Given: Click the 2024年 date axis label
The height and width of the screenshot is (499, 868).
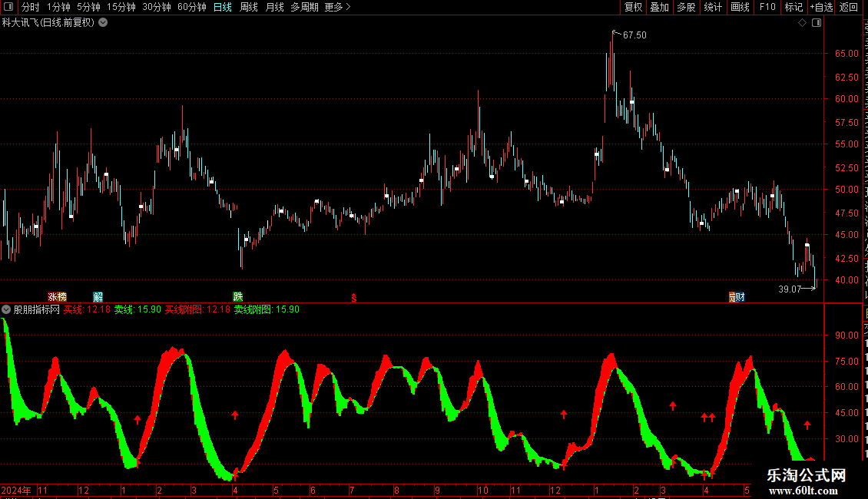Looking at the screenshot, I should pos(16,490).
